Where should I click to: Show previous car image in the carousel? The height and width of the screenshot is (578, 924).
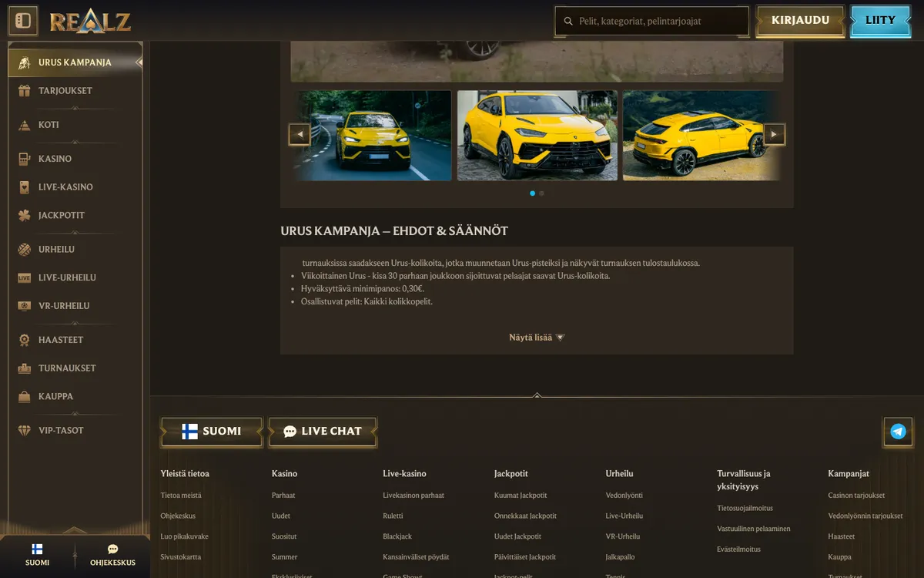pos(300,135)
